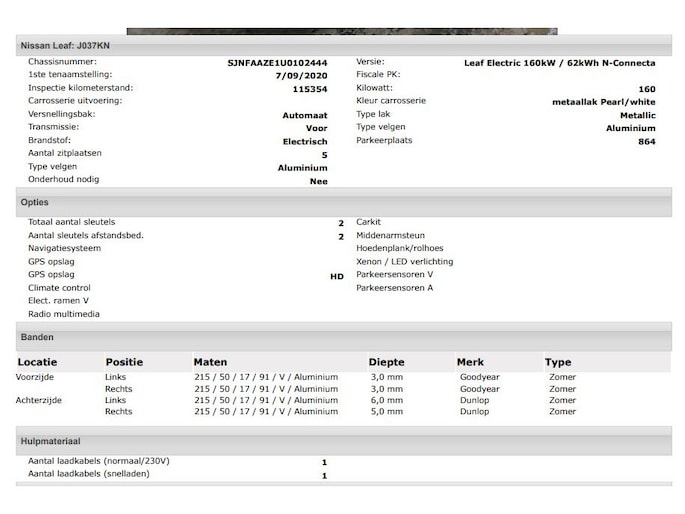Open the Opties section header
The height and width of the screenshot is (514, 685).
(35, 202)
